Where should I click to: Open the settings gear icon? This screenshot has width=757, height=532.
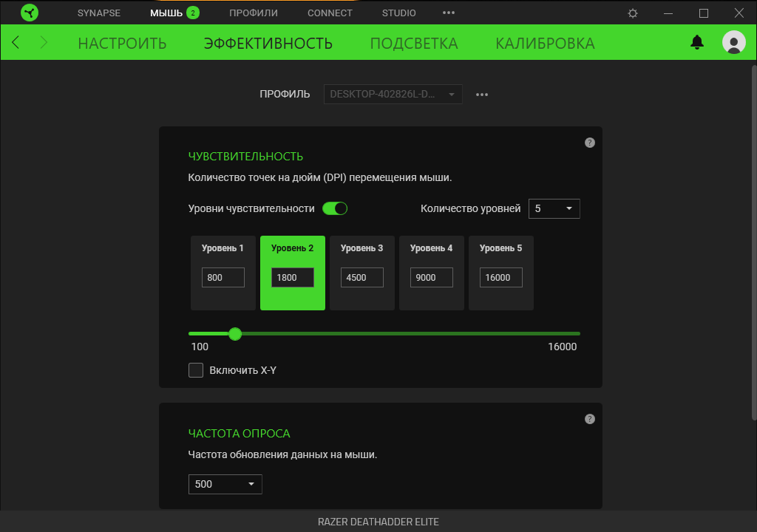pyautogui.click(x=633, y=13)
